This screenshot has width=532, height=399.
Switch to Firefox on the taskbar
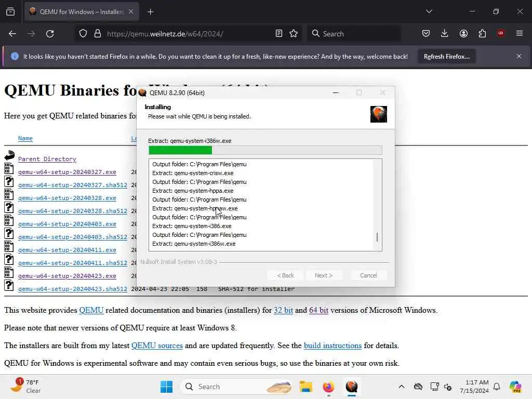tap(328, 387)
